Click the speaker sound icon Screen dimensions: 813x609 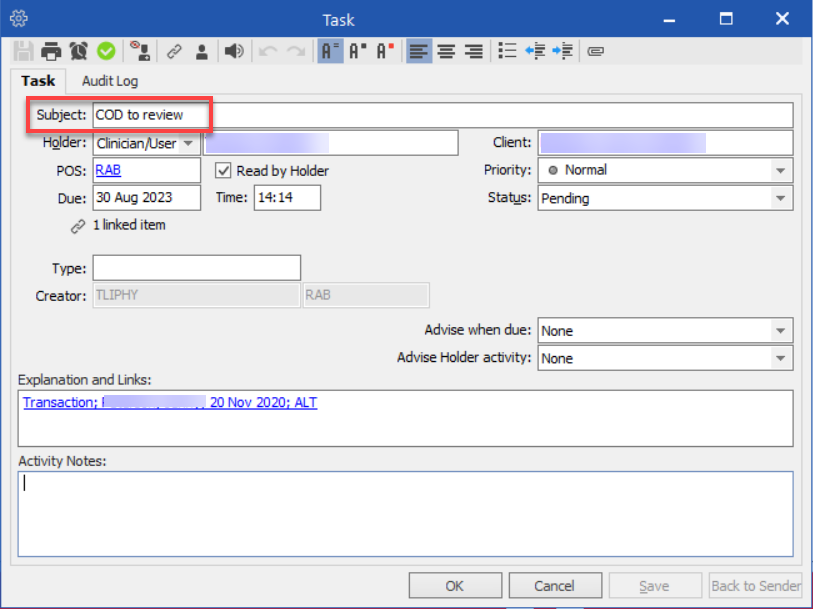233,51
